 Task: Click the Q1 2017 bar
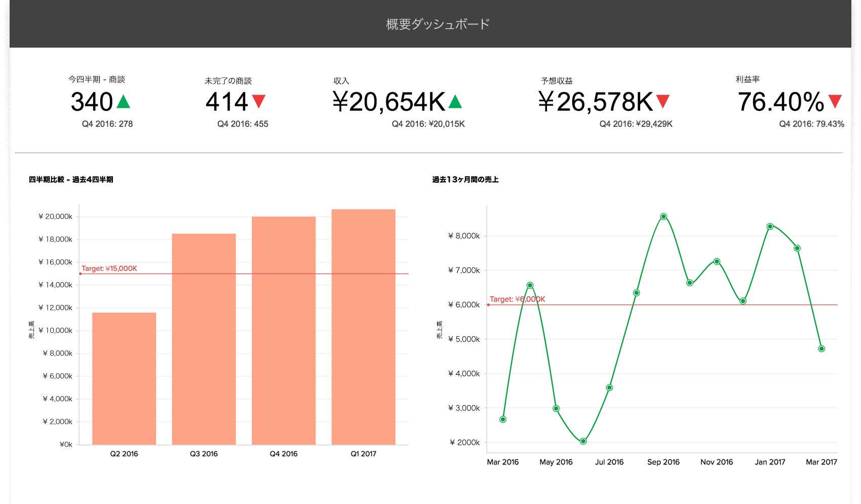tap(364, 327)
